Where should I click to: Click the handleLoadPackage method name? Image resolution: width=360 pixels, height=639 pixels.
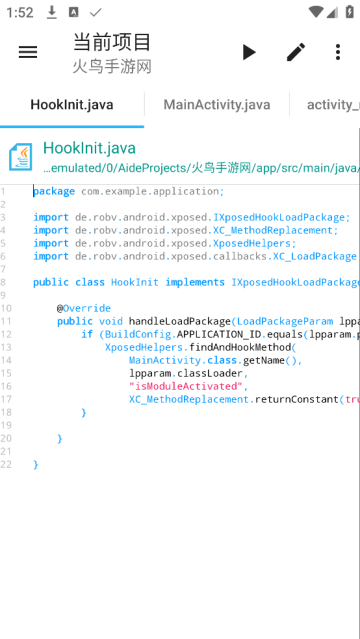click(x=180, y=321)
